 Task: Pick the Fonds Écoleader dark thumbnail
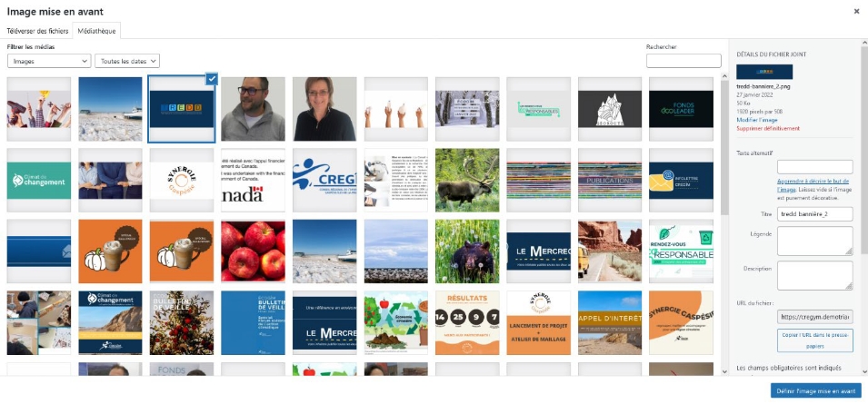coord(682,109)
